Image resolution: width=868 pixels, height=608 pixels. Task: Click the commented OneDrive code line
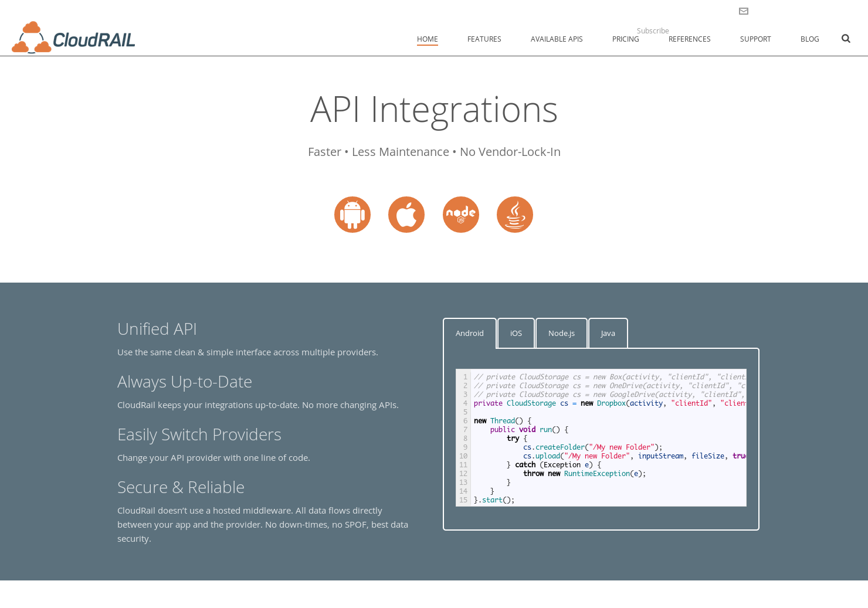pos(610,386)
